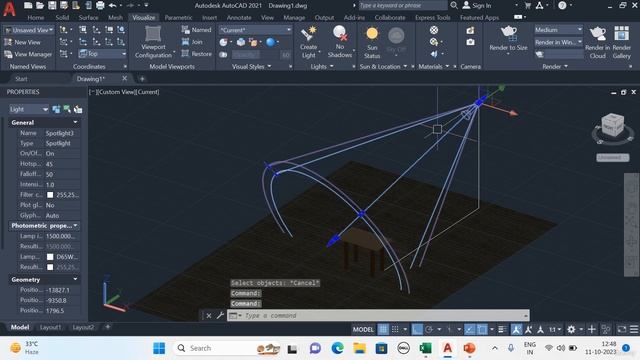Open the Help question mark icon
The image size is (640, 360).
click(562, 5)
